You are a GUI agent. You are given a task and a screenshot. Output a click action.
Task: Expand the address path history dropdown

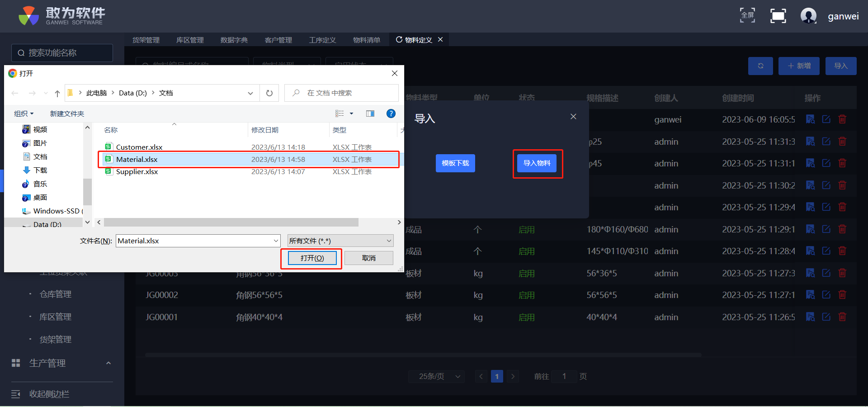pyautogui.click(x=250, y=93)
